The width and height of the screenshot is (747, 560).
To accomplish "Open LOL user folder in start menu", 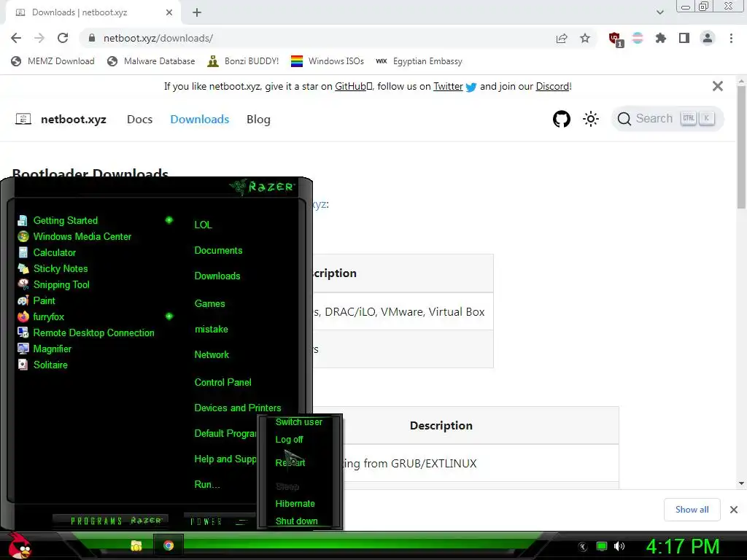I will click(203, 225).
